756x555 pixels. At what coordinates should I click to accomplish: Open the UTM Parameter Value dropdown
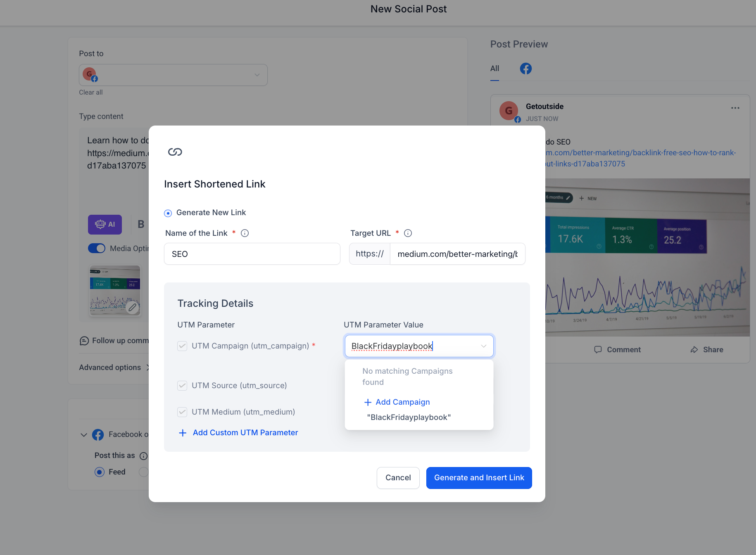click(x=483, y=346)
